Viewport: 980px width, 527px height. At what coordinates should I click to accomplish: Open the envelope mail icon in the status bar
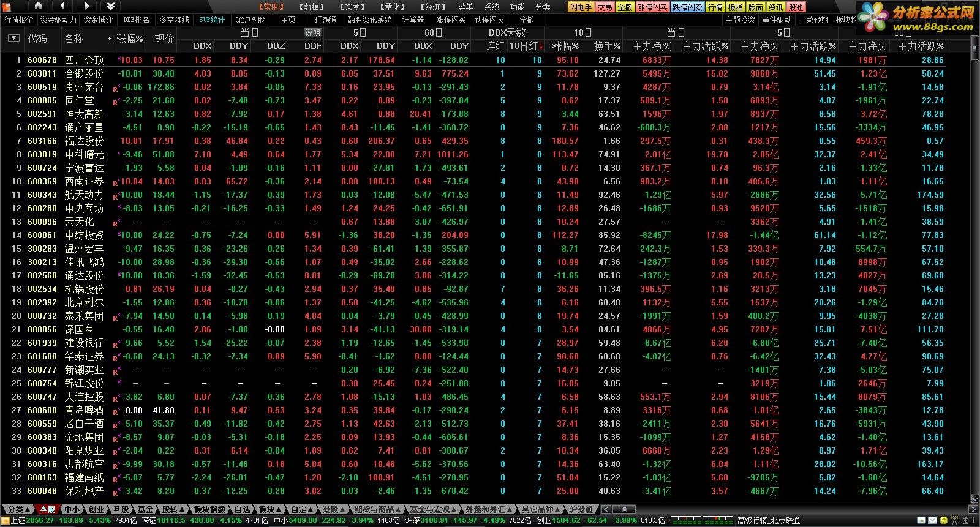tap(932, 520)
